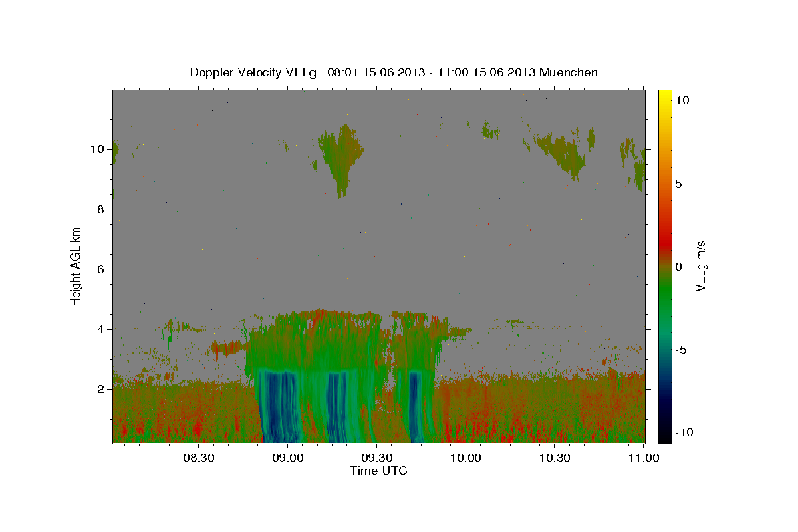This screenshot has height=532, width=798.
Task: Click the yellow top of the colorbar
Action: 664,97
